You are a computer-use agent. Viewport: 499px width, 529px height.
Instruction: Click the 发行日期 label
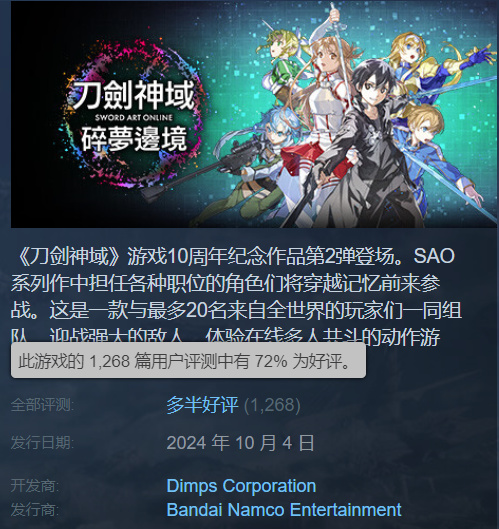click(42, 443)
